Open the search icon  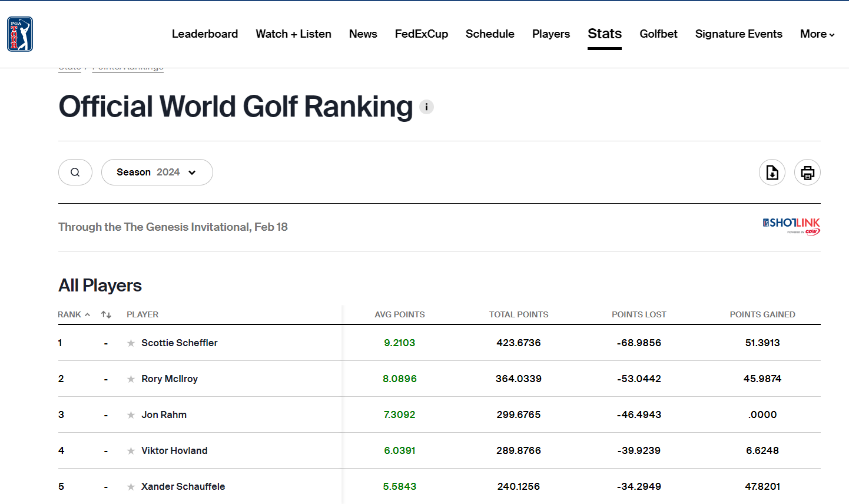tap(75, 172)
